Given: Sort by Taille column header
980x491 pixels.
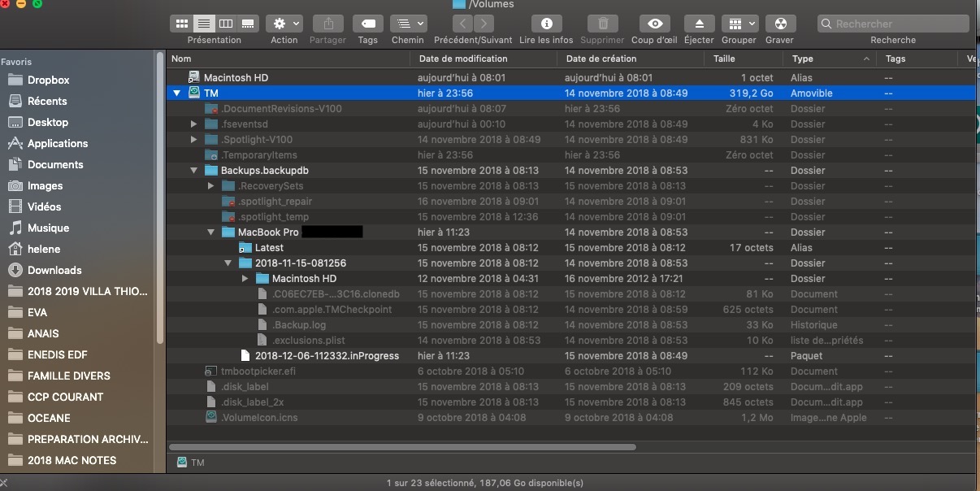Looking at the screenshot, I should [x=724, y=59].
